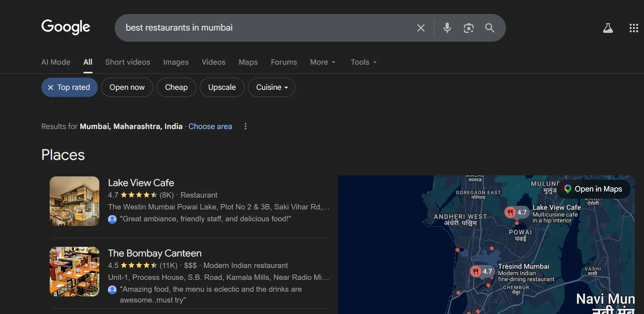Click the Places heading

tap(63, 155)
